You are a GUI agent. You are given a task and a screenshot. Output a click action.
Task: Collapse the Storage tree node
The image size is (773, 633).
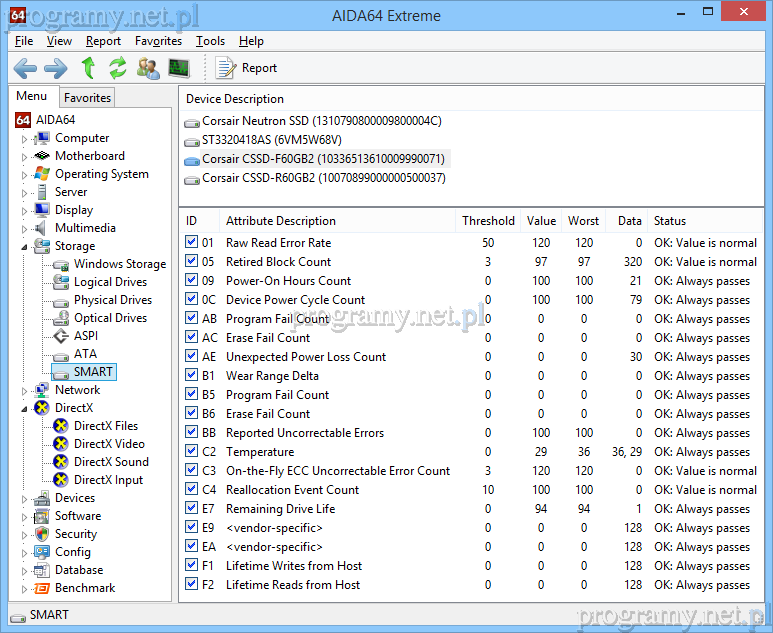tap(25, 246)
